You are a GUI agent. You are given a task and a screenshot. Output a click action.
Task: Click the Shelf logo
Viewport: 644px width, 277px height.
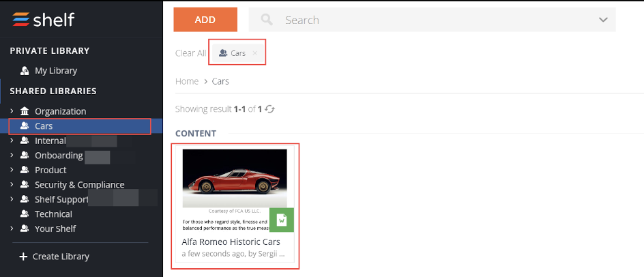[x=43, y=20]
